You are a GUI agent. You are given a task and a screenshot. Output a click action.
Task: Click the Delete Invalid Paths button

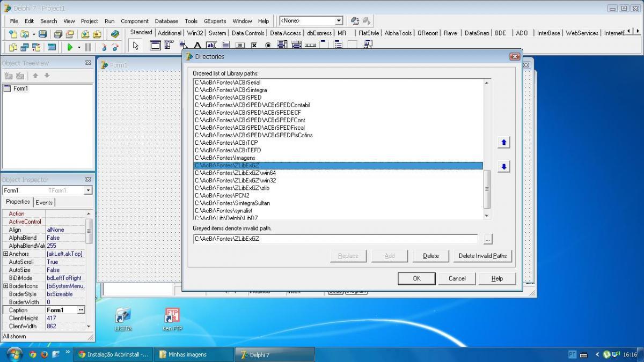[482, 256]
